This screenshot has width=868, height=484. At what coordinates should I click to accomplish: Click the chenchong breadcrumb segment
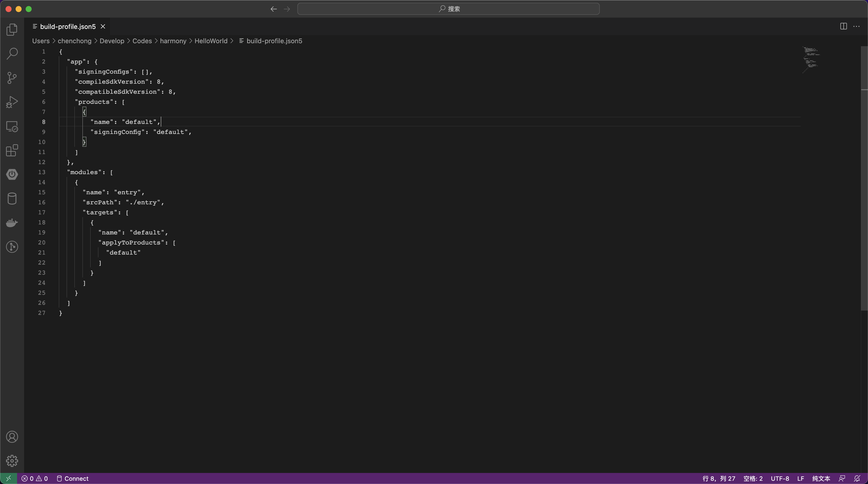point(74,41)
